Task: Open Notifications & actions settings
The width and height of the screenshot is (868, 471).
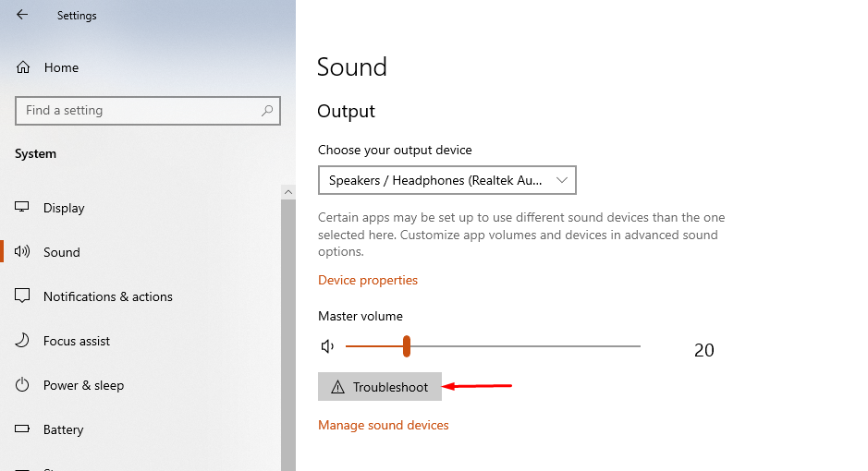Action: 108,296
